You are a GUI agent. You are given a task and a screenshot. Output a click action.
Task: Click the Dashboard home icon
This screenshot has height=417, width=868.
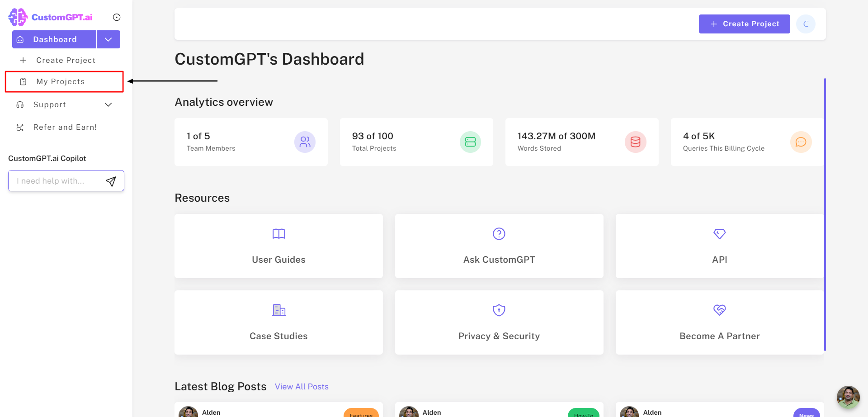[x=20, y=40]
